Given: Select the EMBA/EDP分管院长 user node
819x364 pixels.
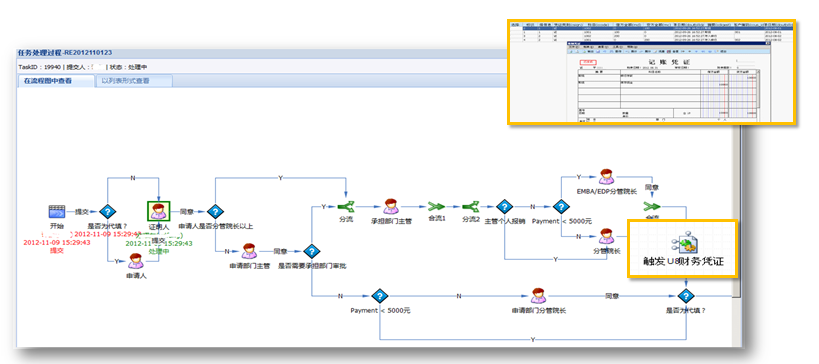Looking at the screenshot, I should pos(606,177).
